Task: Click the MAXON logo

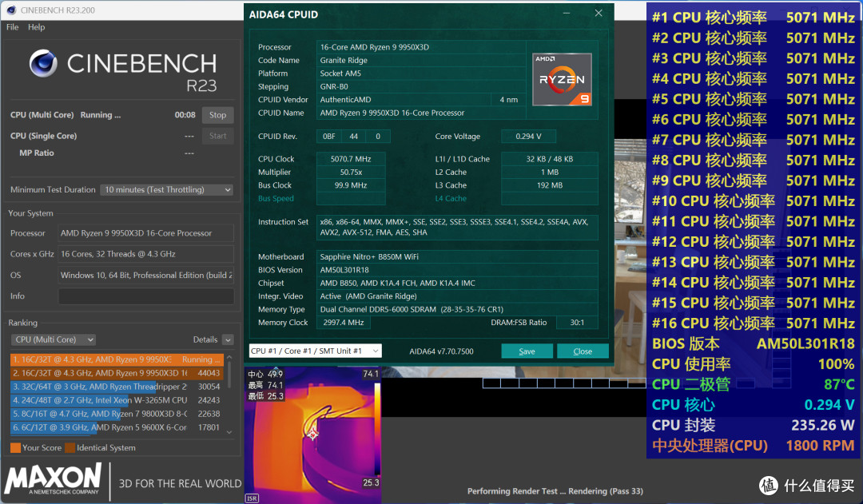Action: pos(54,478)
